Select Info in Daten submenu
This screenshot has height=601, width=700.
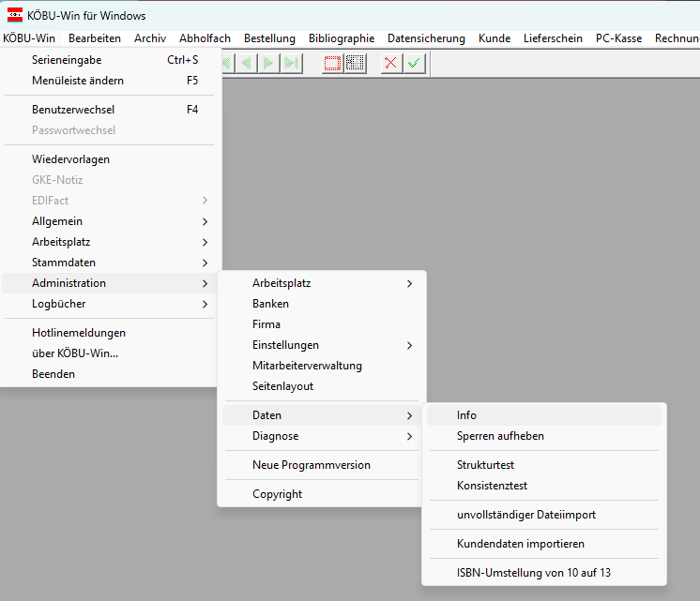tap(544, 415)
